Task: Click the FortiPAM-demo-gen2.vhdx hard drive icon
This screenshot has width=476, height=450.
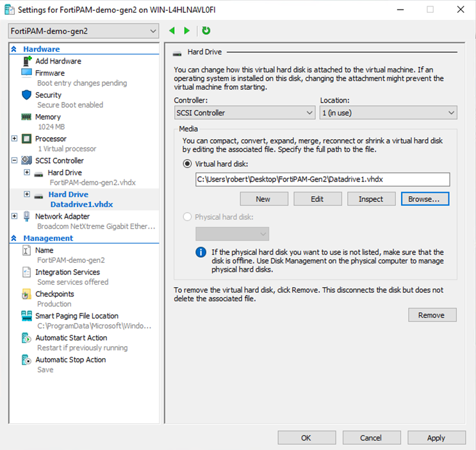Action: click(x=38, y=174)
